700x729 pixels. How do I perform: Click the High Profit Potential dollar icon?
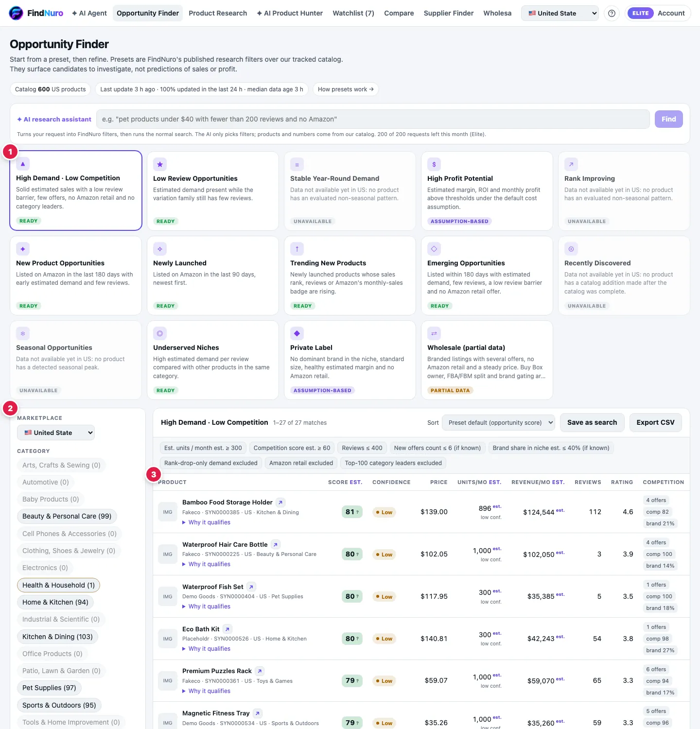point(434,164)
